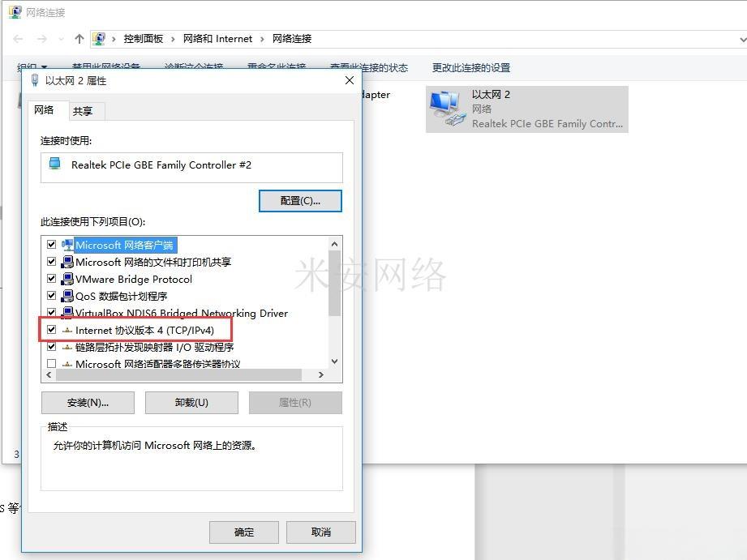
Task: Expand chevron after 控制面板 breadcrumb
Action: pos(173,39)
